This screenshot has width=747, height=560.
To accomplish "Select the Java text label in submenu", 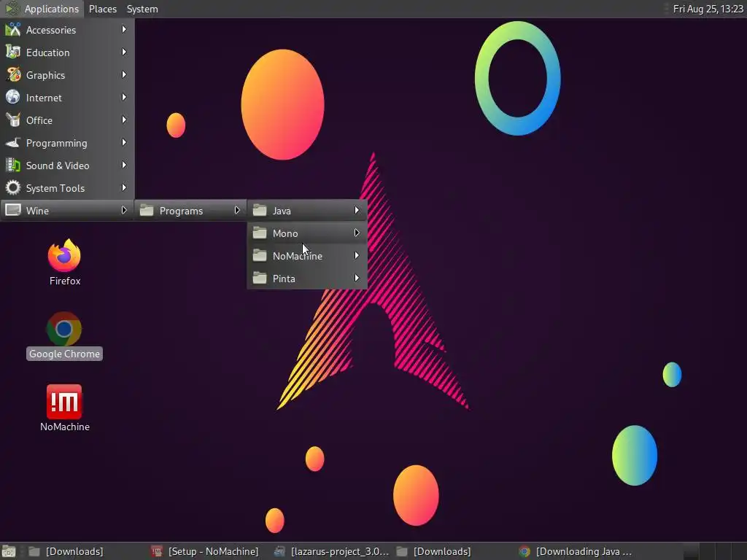I will point(282,211).
